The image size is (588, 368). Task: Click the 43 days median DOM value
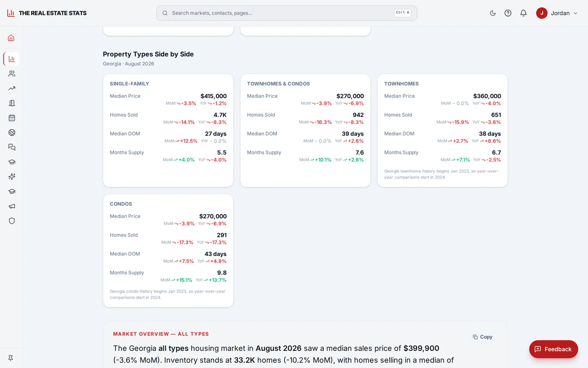coord(216,254)
